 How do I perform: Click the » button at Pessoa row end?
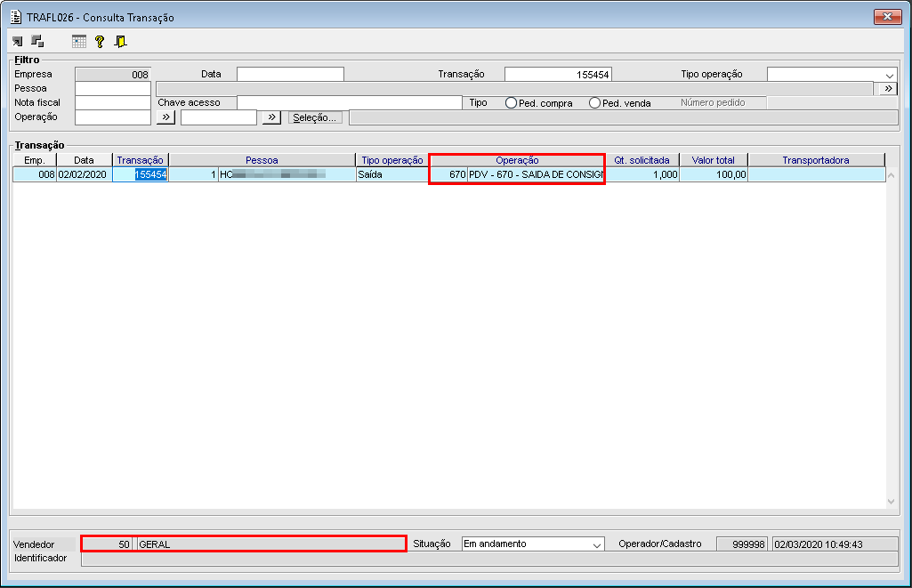tap(888, 88)
